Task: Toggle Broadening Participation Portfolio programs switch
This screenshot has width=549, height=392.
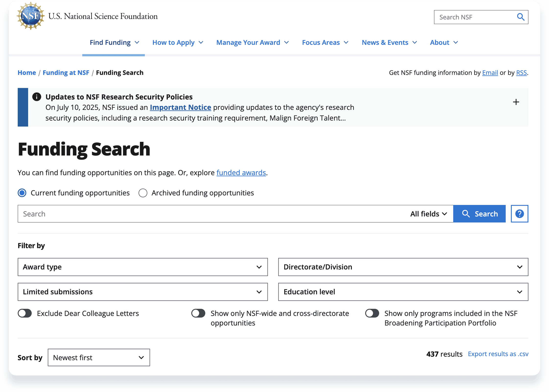Action: (x=372, y=313)
